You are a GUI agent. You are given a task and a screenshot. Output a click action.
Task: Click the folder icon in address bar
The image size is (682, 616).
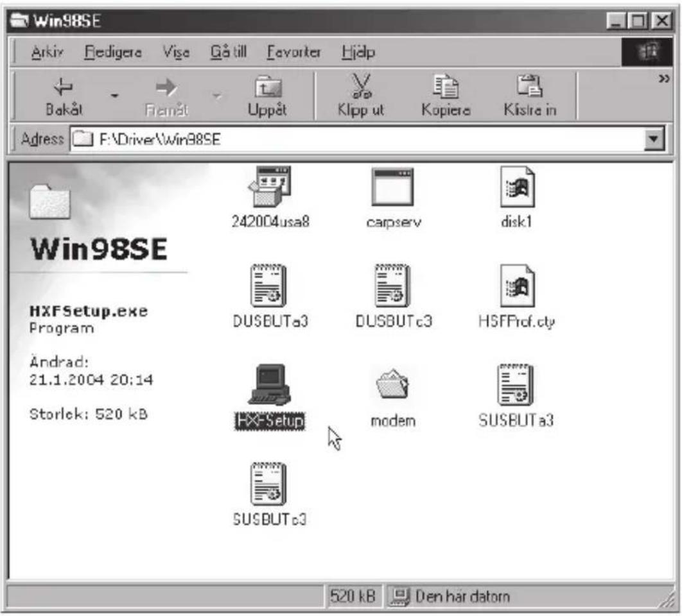[x=83, y=139]
